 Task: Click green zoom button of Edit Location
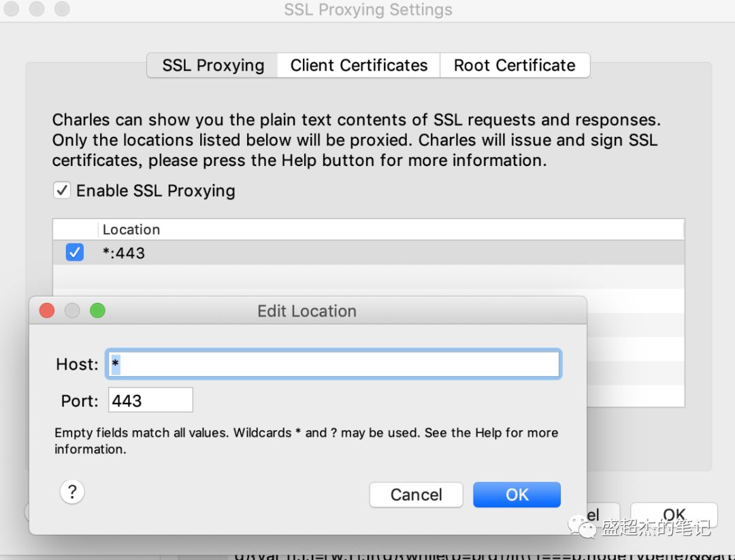coord(97,310)
